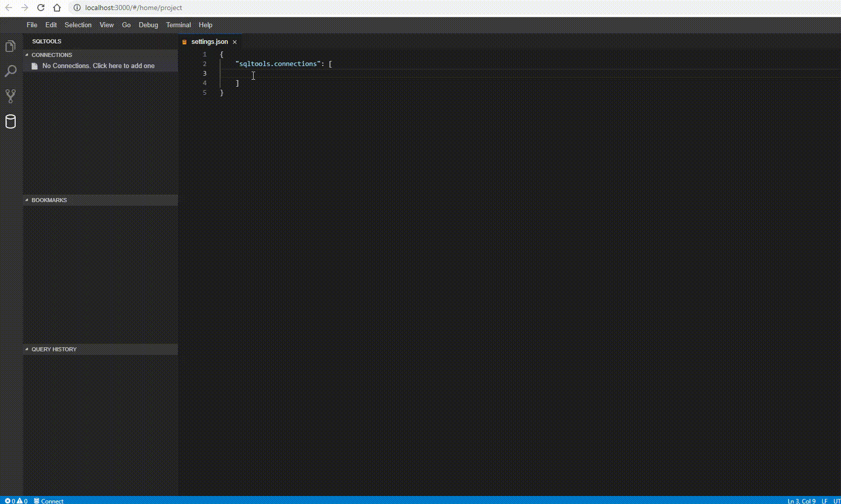Viewport: 841px width, 504px height.
Task: Open the Terminal menu
Action: coord(178,25)
